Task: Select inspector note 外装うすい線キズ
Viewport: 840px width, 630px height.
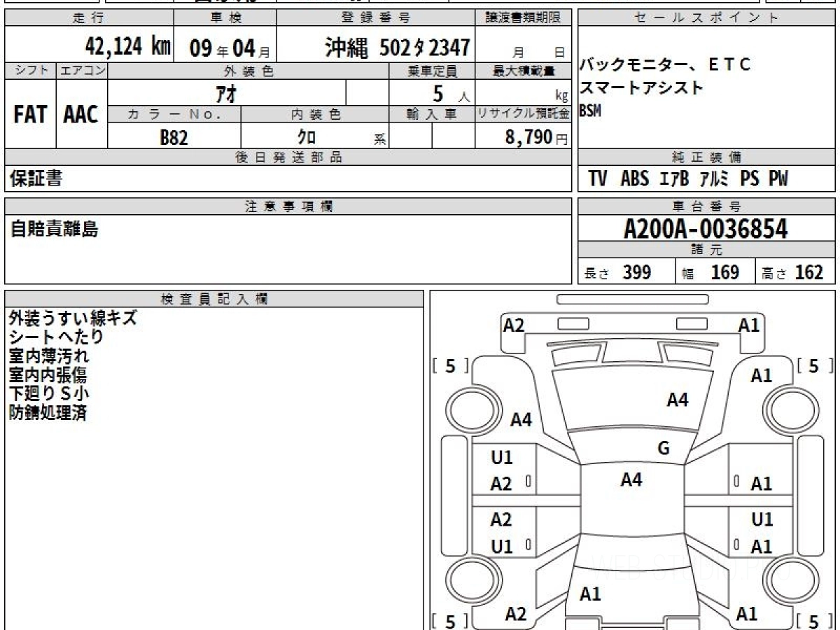Action: [73, 318]
